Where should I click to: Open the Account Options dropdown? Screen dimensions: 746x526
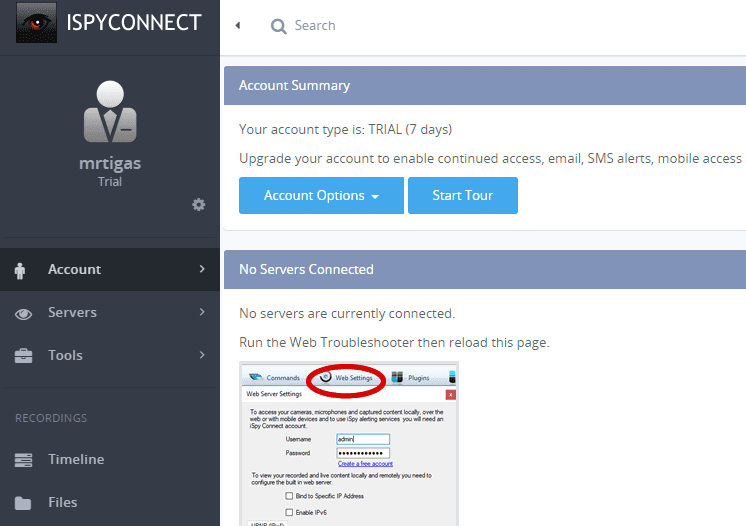pos(321,195)
